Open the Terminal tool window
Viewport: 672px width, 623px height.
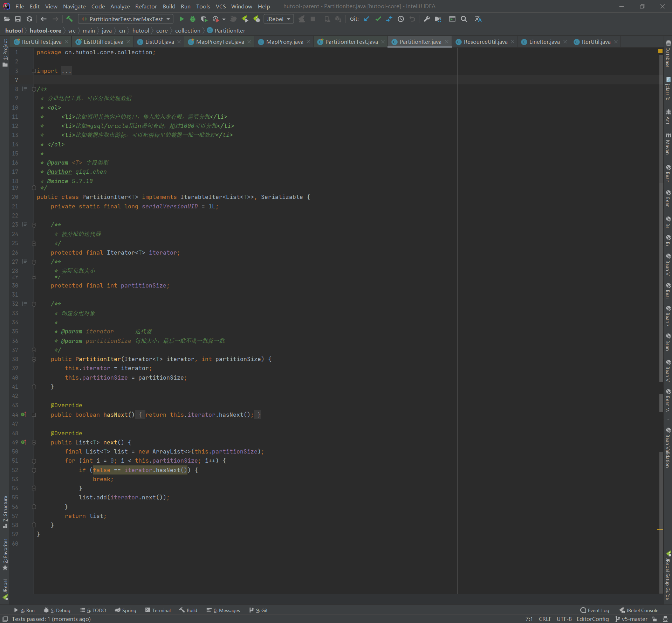click(158, 610)
